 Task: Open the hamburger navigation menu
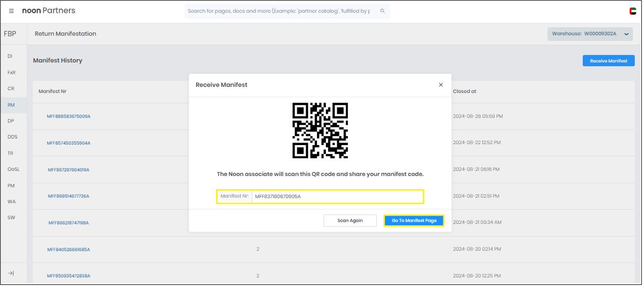(11, 11)
